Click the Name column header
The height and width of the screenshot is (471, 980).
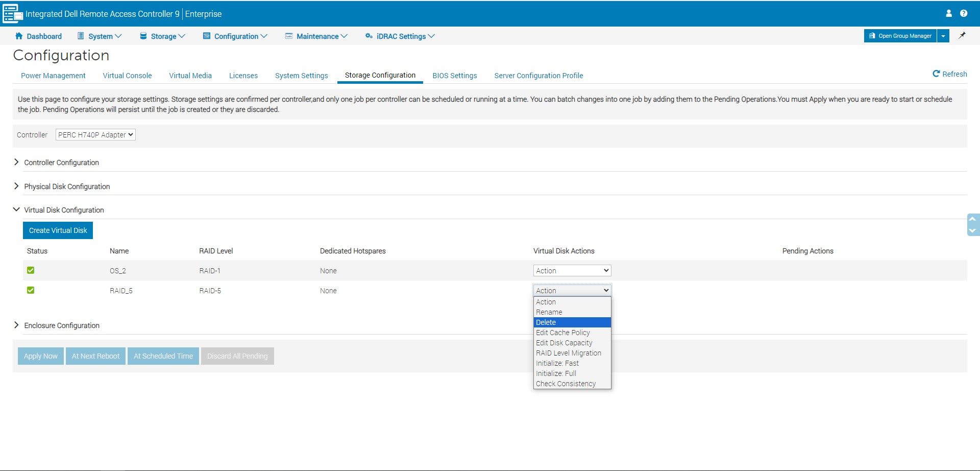tap(119, 251)
